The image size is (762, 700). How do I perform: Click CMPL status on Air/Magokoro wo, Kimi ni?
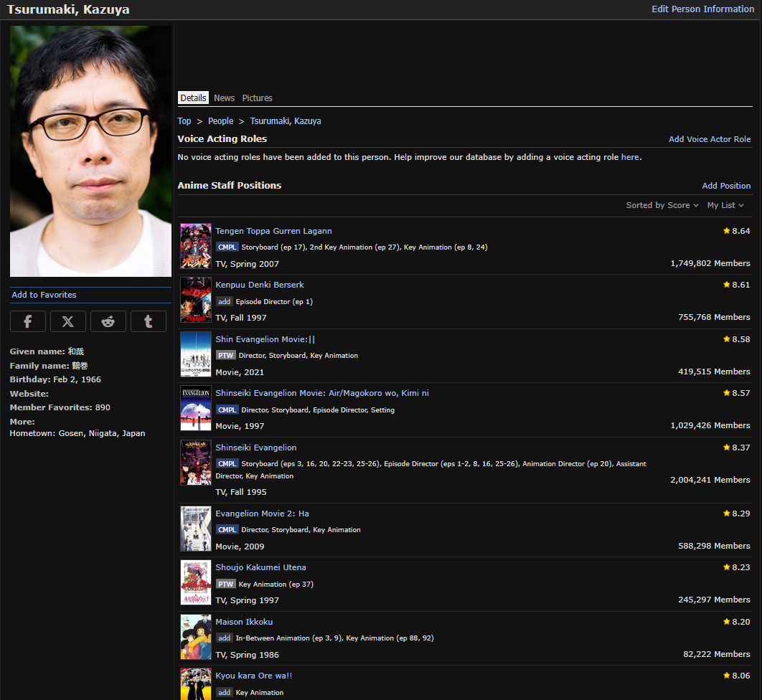click(x=227, y=410)
